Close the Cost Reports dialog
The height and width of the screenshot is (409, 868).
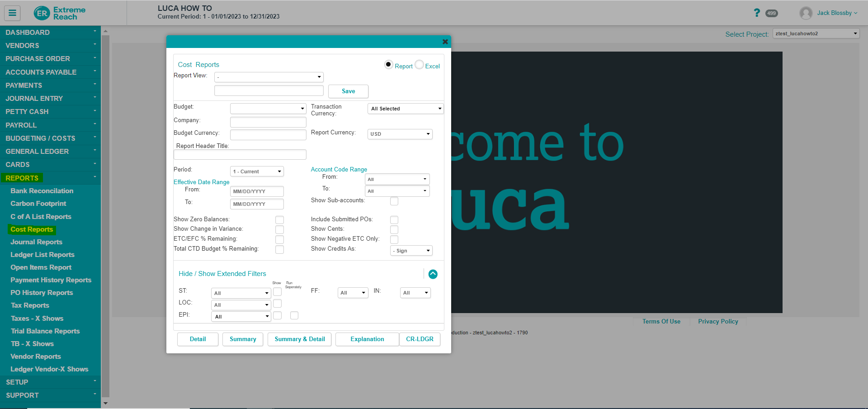point(445,42)
